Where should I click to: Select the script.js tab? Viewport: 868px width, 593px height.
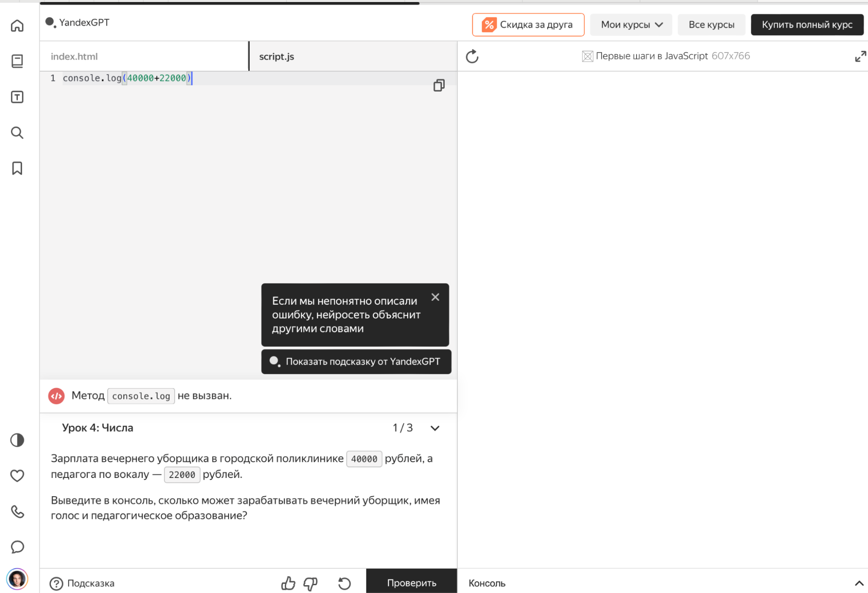point(277,56)
